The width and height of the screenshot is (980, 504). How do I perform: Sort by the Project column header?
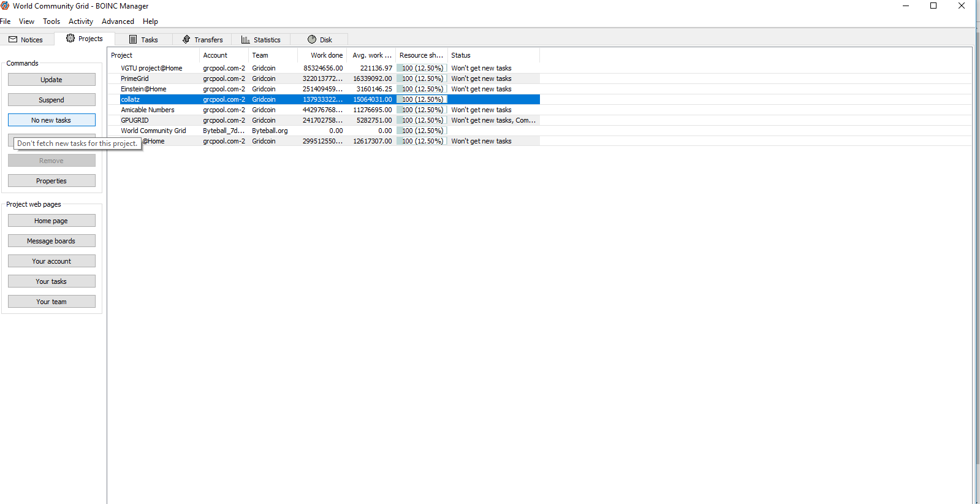153,55
